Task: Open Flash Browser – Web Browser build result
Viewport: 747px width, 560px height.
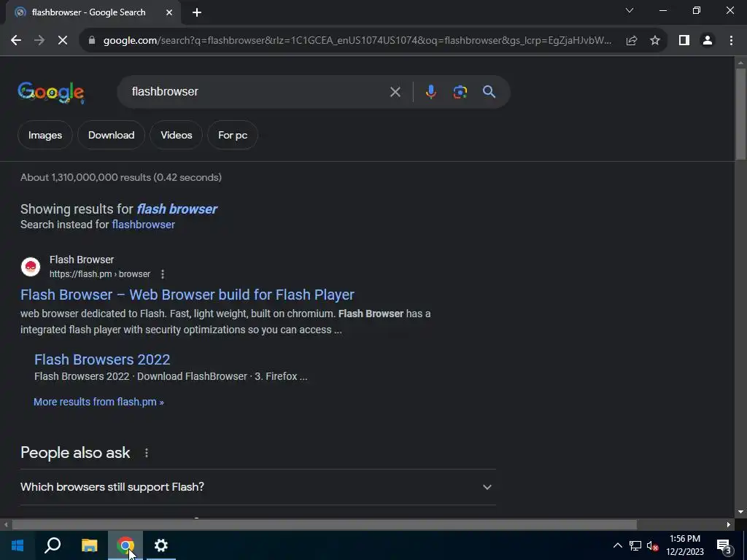Action: coord(187,295)
